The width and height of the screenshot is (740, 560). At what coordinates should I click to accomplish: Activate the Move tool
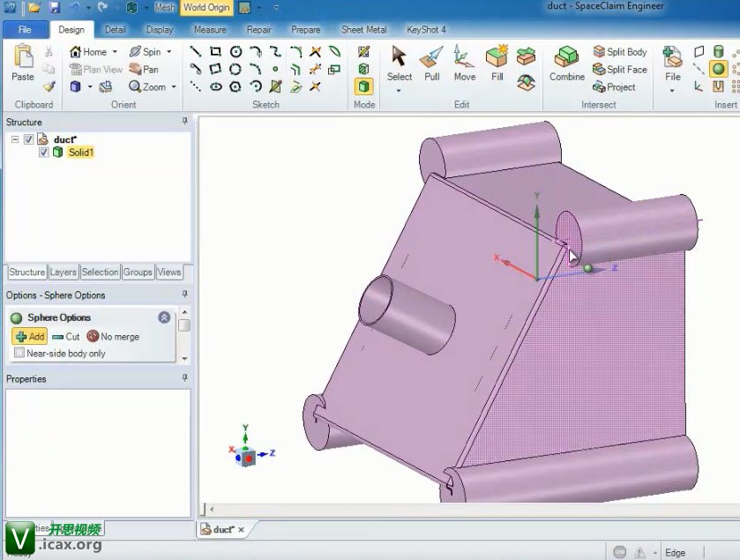click(x=464, y=65)
